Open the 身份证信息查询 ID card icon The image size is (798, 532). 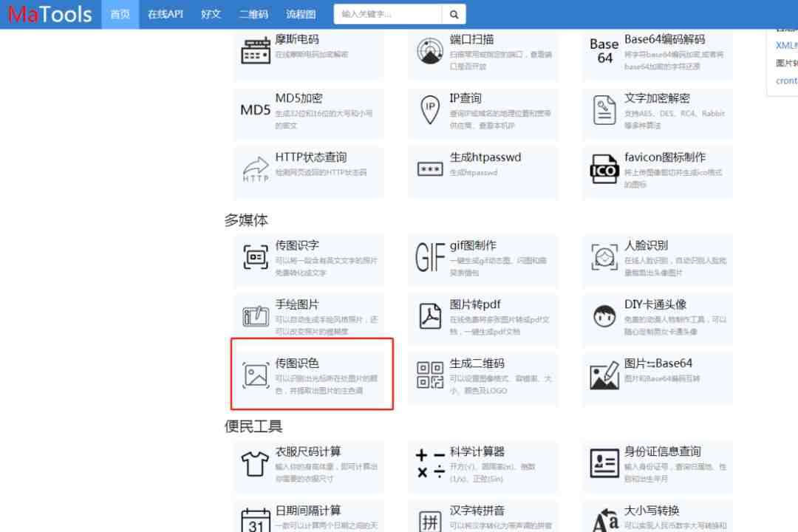604,463
